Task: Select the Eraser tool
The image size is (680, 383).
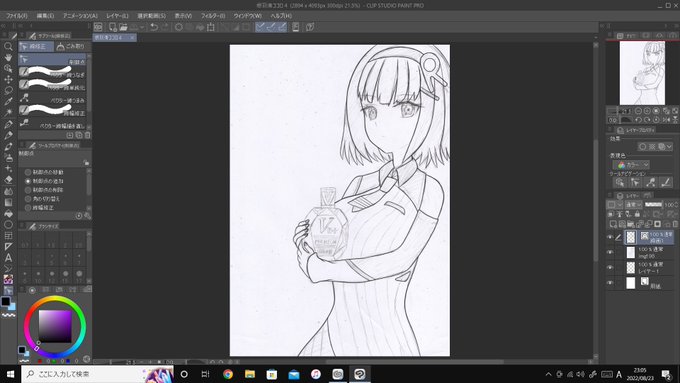Action: tap(8, 180)
